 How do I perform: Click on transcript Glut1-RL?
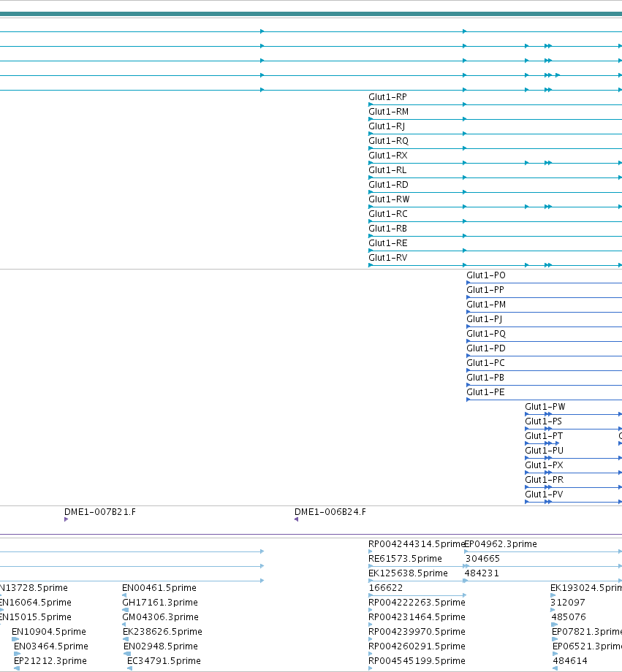pos(387,170)
